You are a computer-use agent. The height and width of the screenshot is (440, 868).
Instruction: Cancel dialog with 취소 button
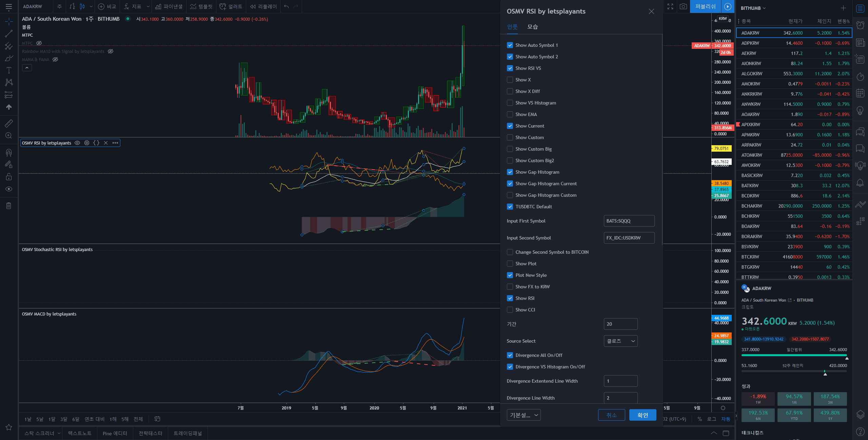[611, 415]
